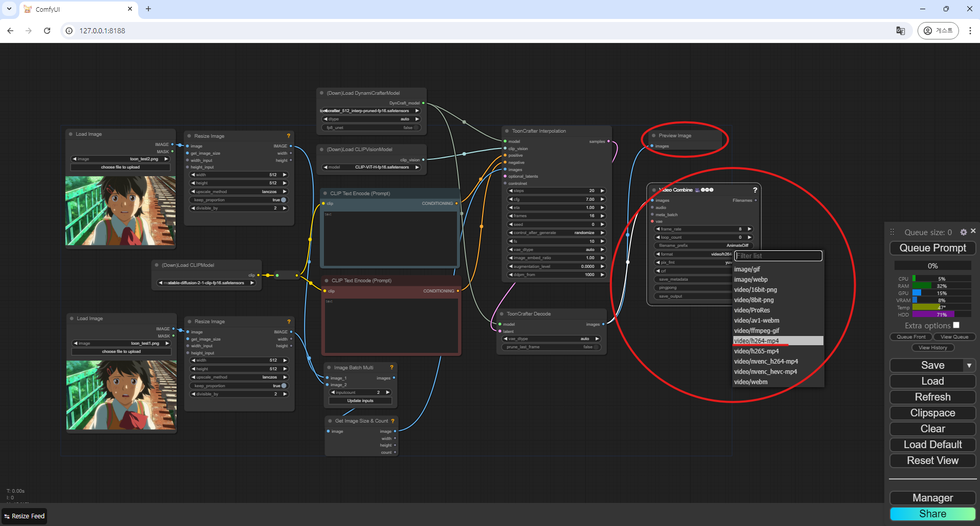This screenshot has width=980, height=526.
Task: Select the toon_test2.png image combo
Action: pyautogui.click(x=120, y=159)
